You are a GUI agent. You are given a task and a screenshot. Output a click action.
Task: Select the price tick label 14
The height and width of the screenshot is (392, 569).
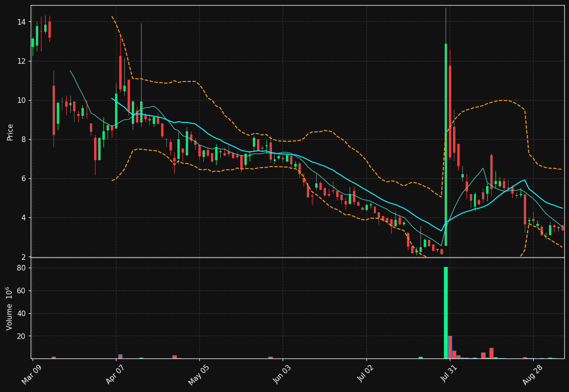click(21, 22)
